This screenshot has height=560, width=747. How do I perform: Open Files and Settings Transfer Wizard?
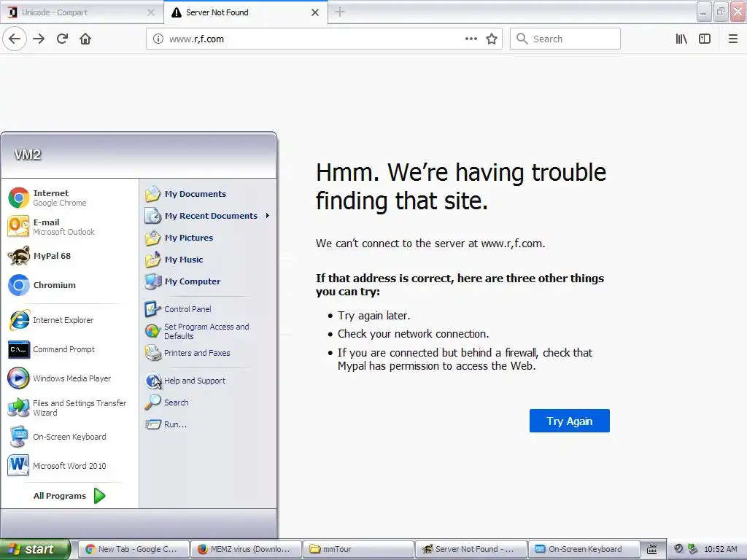69,408
